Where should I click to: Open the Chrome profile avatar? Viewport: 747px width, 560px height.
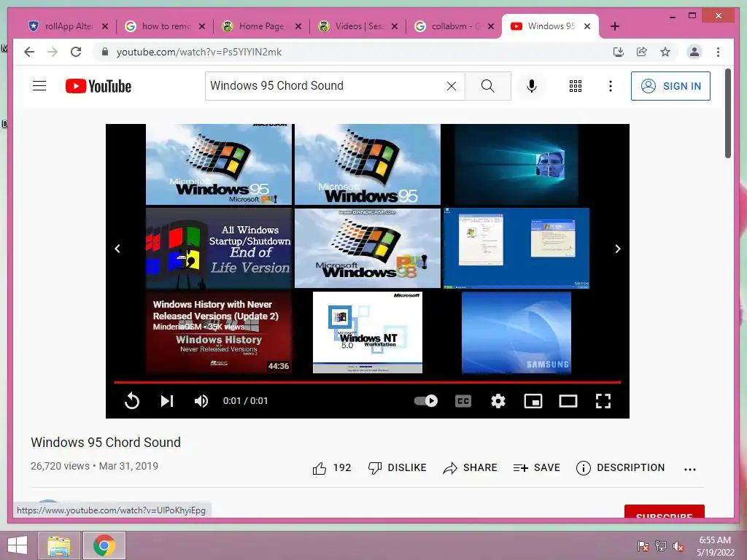(x=694, y=52)
